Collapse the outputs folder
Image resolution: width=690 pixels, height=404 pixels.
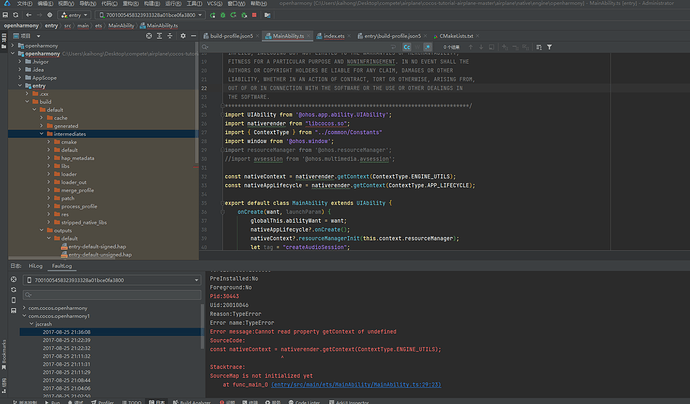(41, 230)
